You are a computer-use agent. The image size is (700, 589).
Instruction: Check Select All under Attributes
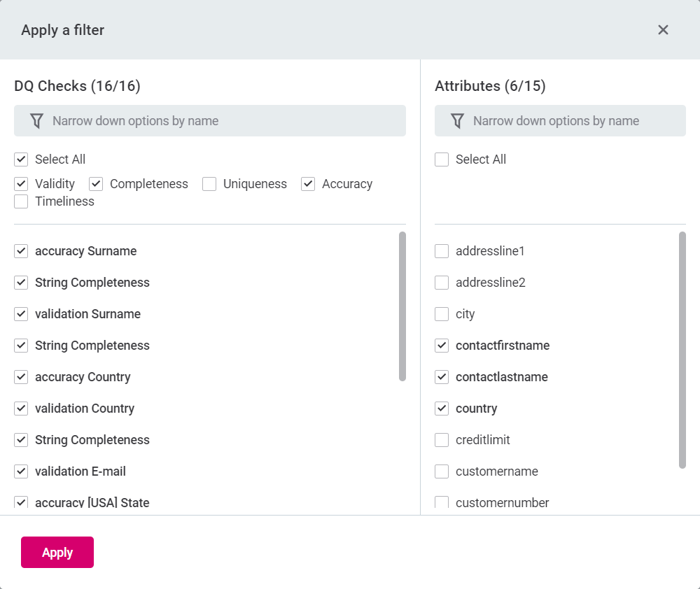pyautogui.click(x=442, y=159)
